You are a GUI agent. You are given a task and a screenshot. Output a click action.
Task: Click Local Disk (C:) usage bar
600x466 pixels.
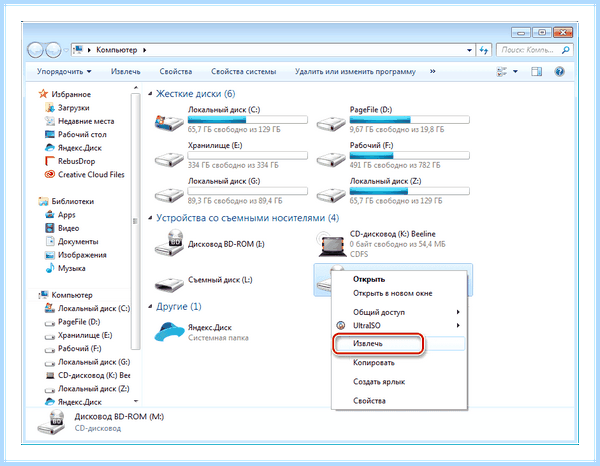pyautogui.click(x=247, y=120)
